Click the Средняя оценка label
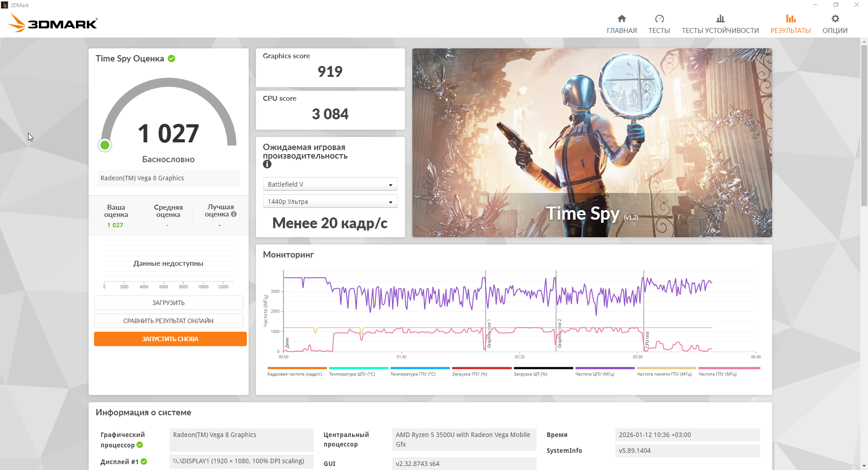Image resolution: width=868 pixels, height=470 pixels. pyautogui.click(x=168, y=211)
